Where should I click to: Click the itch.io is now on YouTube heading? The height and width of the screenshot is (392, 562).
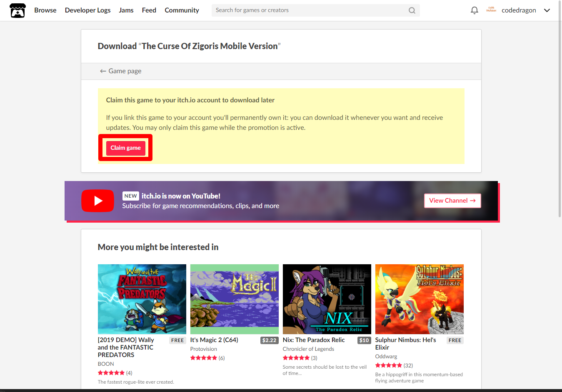point(181,196)
